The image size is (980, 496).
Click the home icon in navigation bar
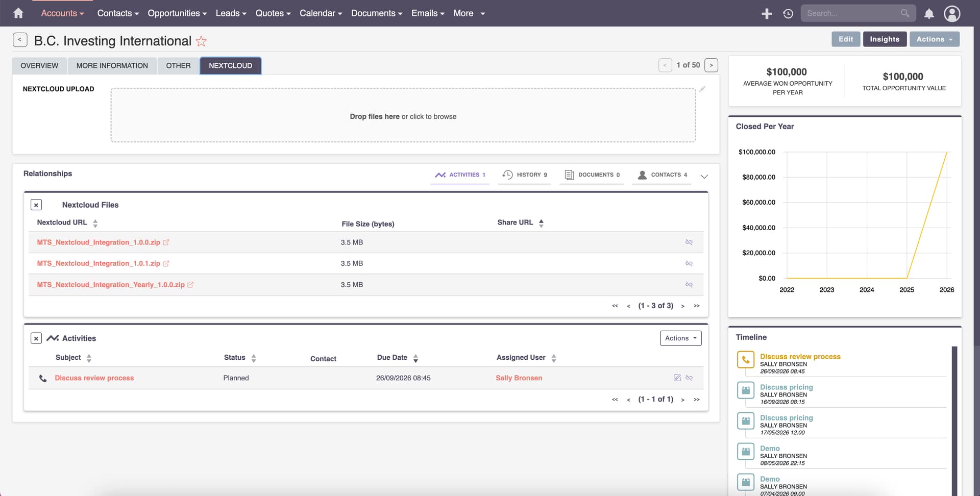tap(18, 13)
